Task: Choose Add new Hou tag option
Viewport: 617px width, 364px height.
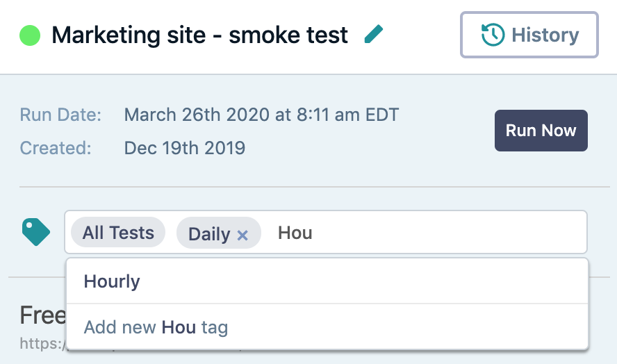Action: (327, 327)
